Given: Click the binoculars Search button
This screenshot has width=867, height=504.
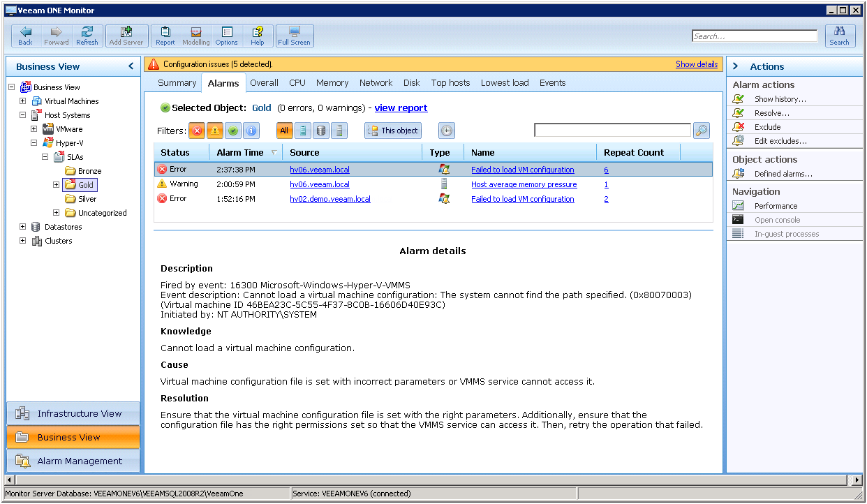Looking at the screenshot, I should 840,36.
